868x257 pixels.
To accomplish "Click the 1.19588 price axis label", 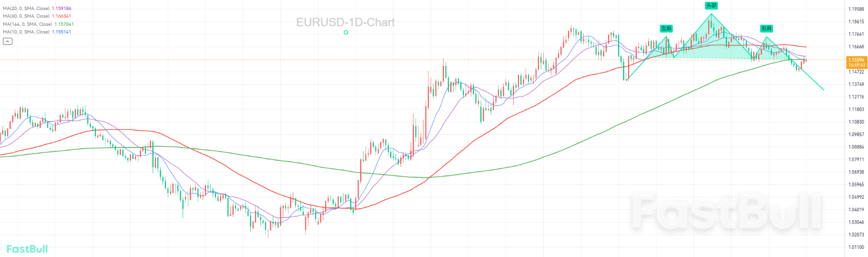I will click(x=856, y=9).
